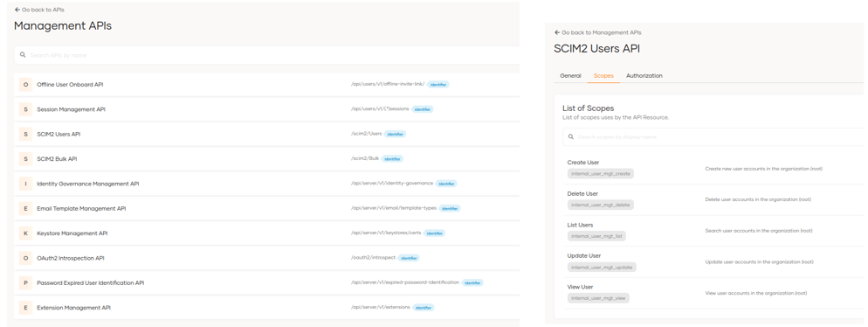This screenshot has width=868, height=327.
Task: Open the Offline User Onboard API row
Action: (266, 84)
